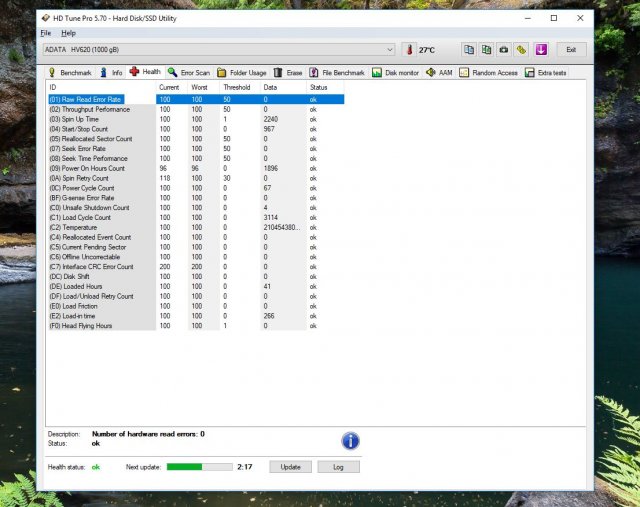Click the Status column header
The height and width of the screenshot is (507, 640).
pos(325,87)
